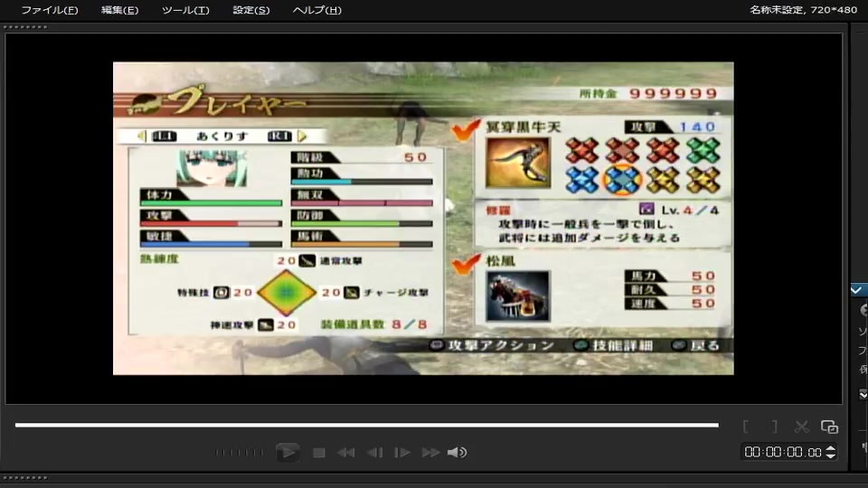Split the clip with the scissors icon
Screen dimensions: 868x488
point(801,427)
